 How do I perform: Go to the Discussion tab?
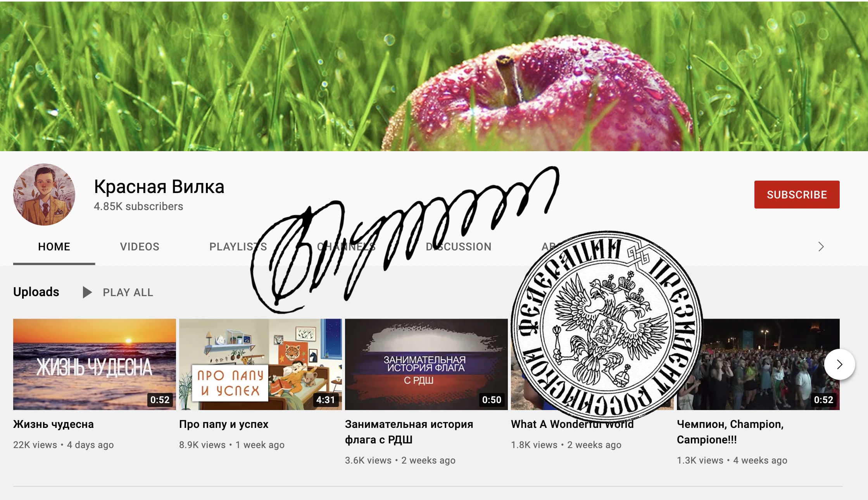coord(458,247)
